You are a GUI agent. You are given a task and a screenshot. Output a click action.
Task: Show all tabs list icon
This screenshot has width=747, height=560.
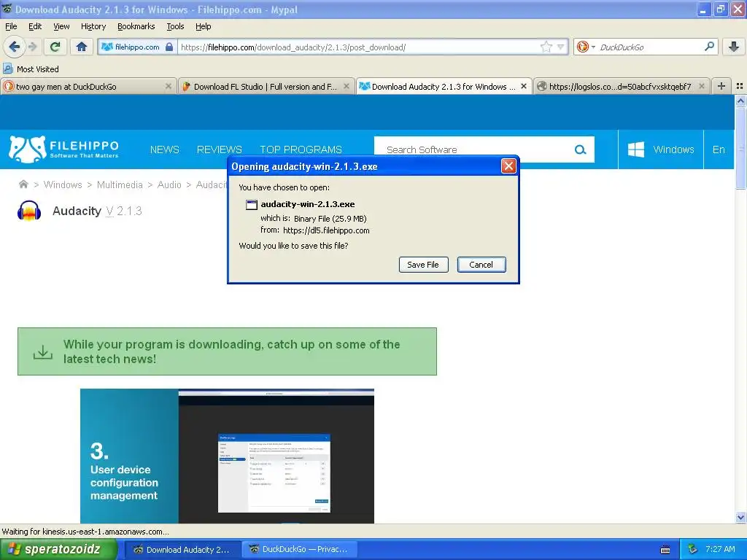[x=740, y=86]
